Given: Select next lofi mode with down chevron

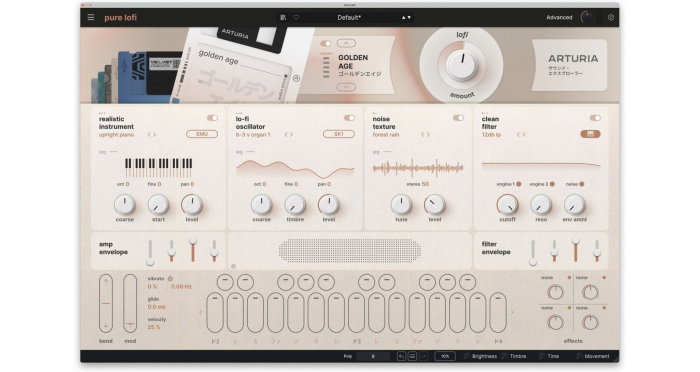Looking at the screenshot, I should (x=346, y=88).
